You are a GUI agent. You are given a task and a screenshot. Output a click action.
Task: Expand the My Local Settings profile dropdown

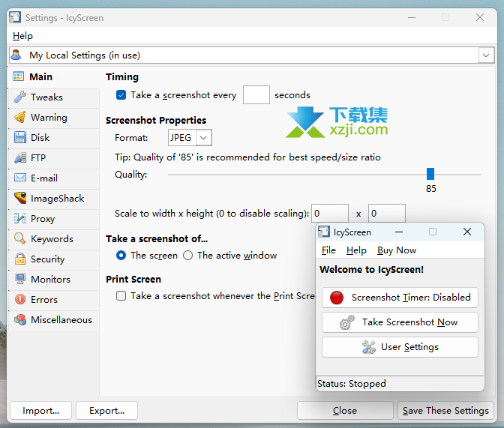tap(486, 55)
